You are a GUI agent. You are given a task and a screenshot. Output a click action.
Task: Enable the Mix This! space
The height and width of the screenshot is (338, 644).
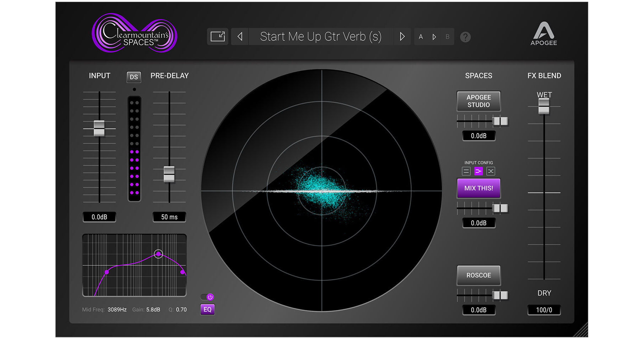coord(478,188)
